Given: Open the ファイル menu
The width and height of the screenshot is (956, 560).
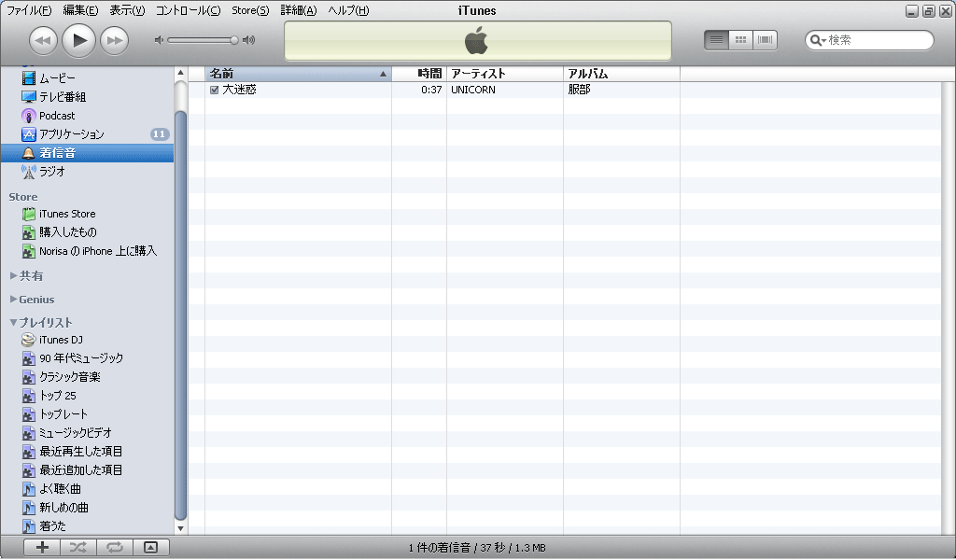Looking at the screenshot, I should click(x=29, y=10).
